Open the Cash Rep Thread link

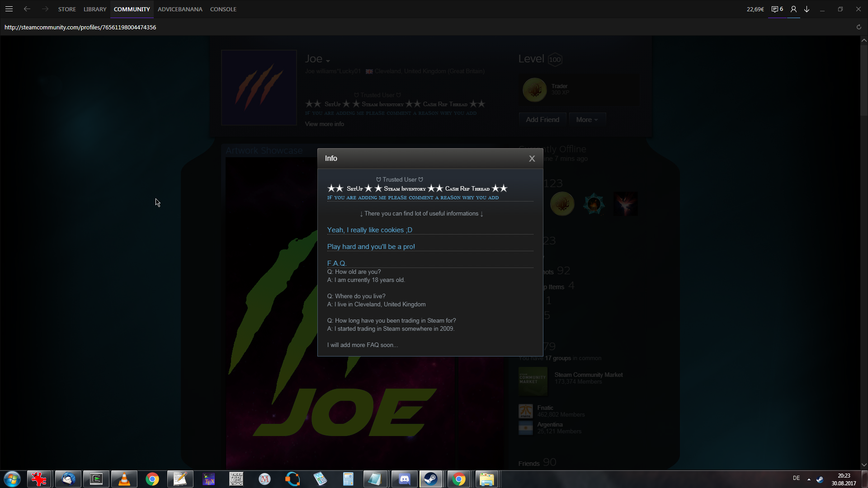point(467,189)
